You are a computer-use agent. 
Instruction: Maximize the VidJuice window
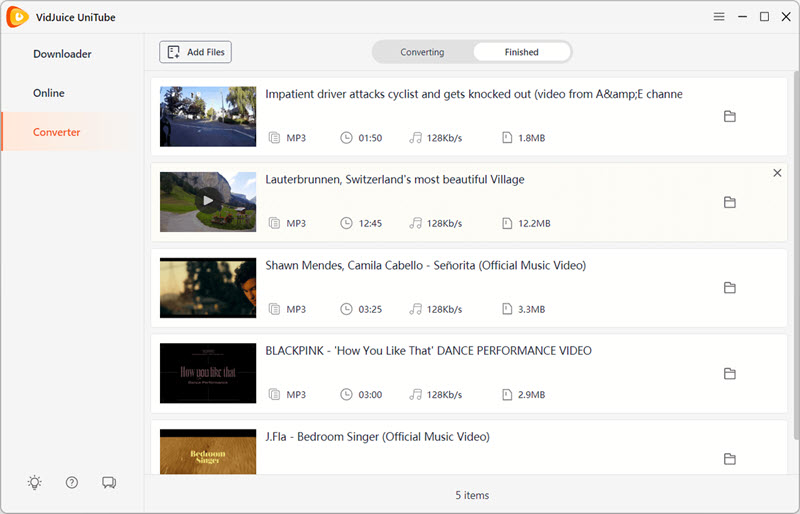[764, 17]
